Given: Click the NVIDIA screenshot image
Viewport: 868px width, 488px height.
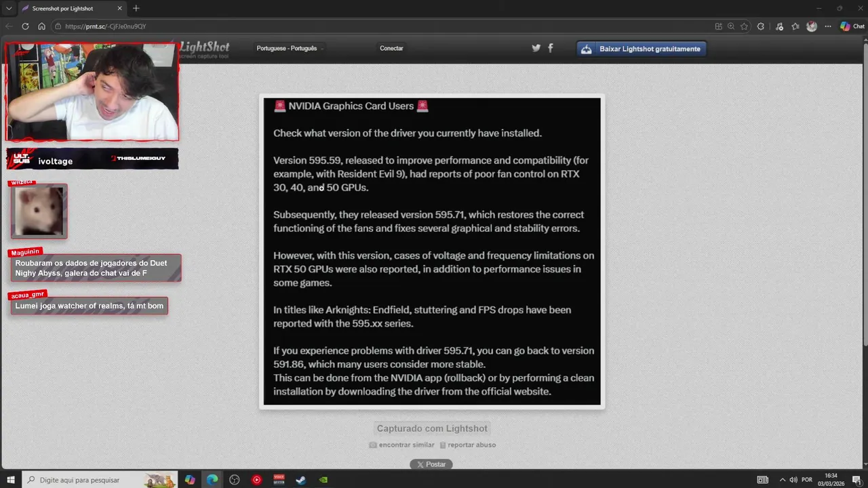Looking at the screenshot, I should (x=432, y=251).
